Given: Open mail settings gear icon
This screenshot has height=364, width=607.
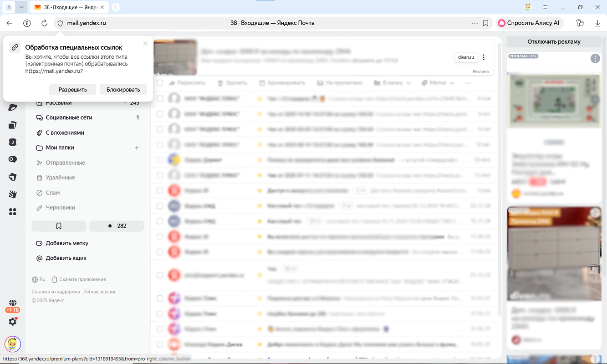Looking at the screenshot, I should (x=13, y=322).
